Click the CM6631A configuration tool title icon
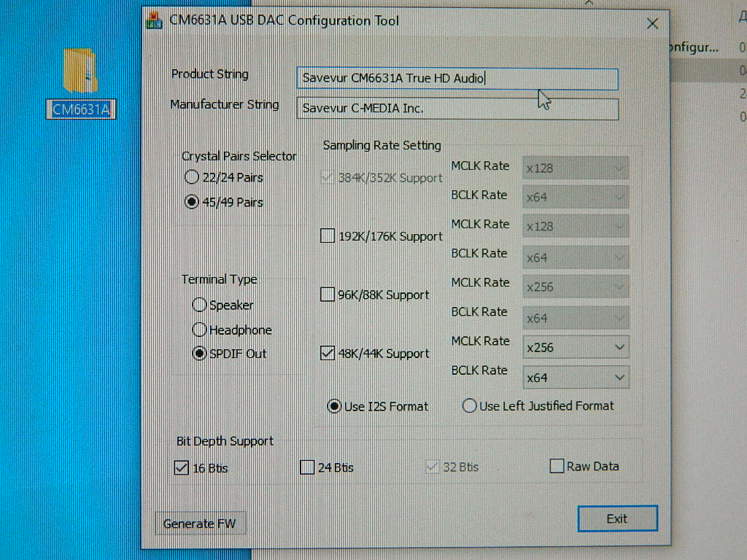This screenshot has height=560, width=747. [x=154, y=20]
